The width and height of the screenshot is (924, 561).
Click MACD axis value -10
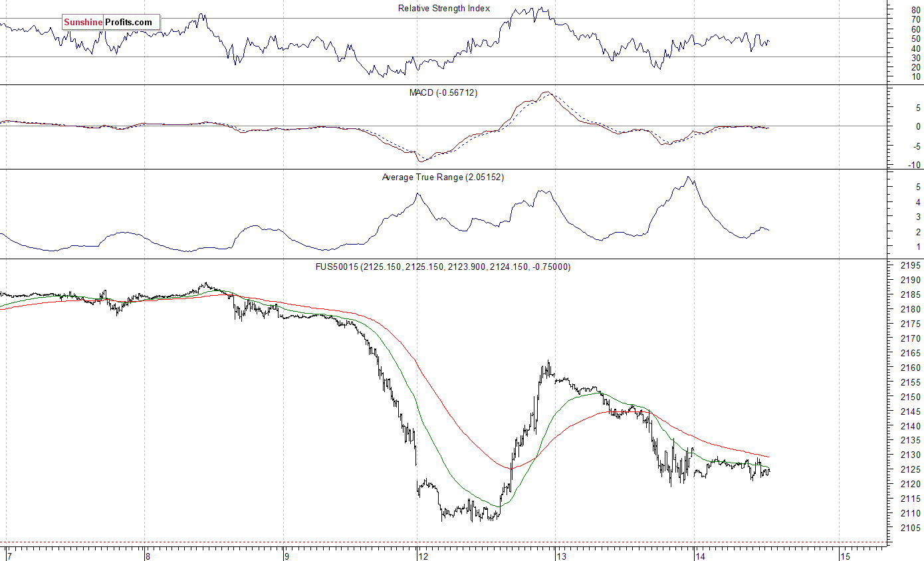pos(914,166)
